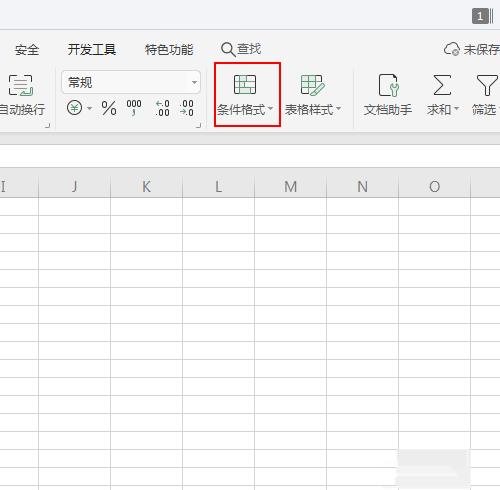The width and height of the screenshot is (500, 490).
Task: Open the 安全 tab
Action: coord(27,50)
